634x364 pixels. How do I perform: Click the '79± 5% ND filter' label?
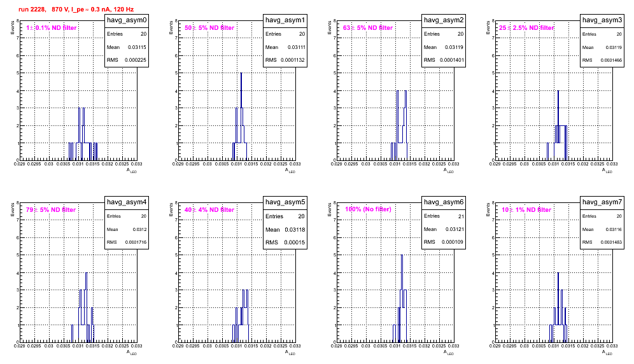(51, 210)
